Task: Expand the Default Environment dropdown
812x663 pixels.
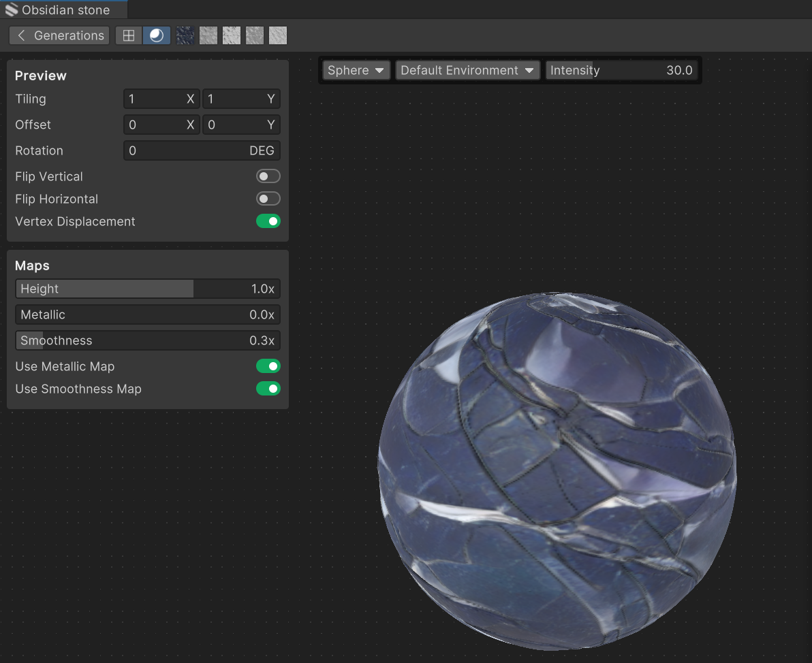Action: (467, 71)
